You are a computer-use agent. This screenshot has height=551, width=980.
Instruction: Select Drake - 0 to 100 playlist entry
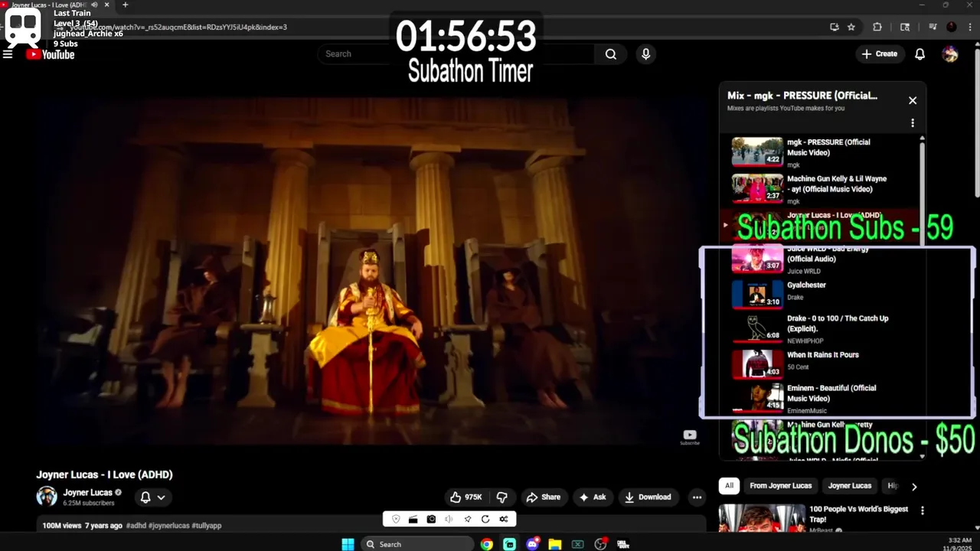[821, 328]
